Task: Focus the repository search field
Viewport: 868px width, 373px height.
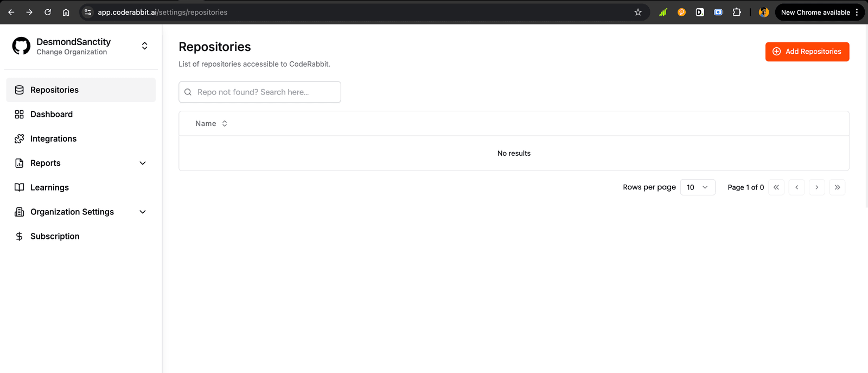Action: [x=266, y=92]
